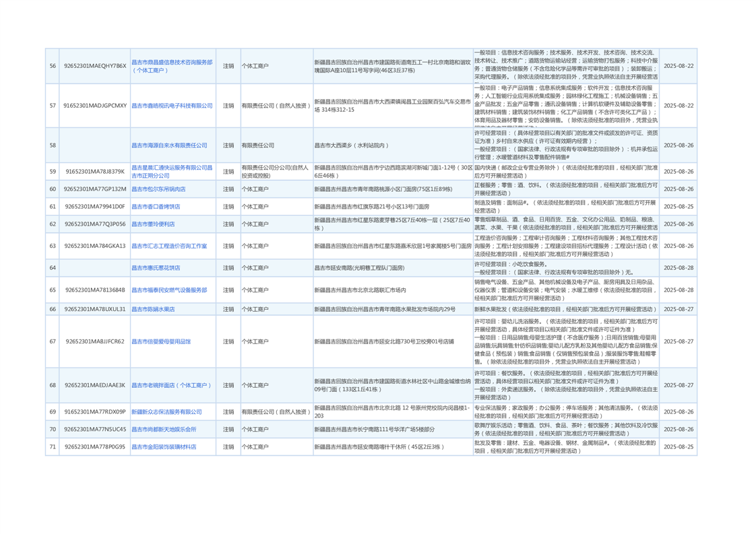756x534 pixels.
Task: Click date 2025-08-27 in row 66
Action: (679, 309)
